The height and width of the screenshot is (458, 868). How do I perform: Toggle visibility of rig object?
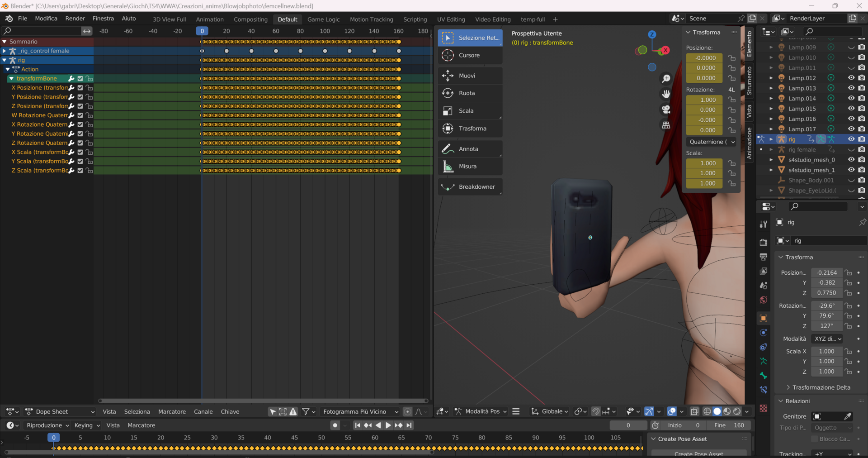tap(851, 139)
